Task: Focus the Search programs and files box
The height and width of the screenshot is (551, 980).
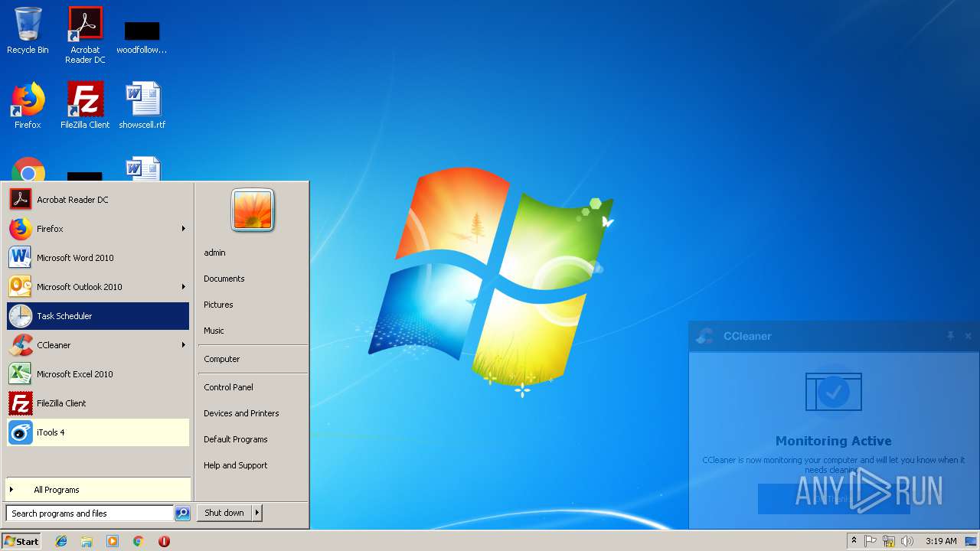Action: tap(90, 514)
